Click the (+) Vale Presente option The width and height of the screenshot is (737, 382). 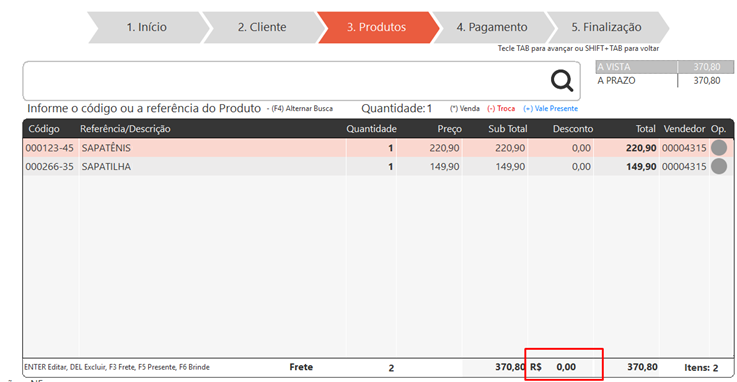coord(550,109)
